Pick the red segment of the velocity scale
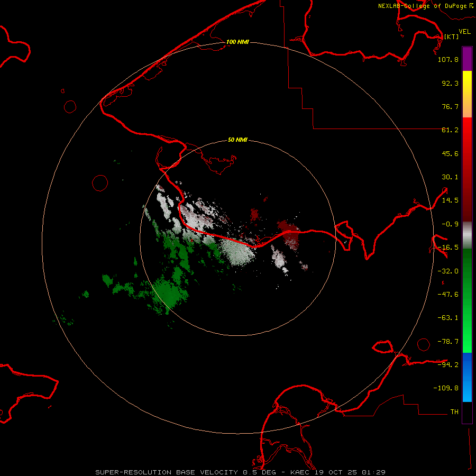The image size is (476, 476). pos(467,169)
